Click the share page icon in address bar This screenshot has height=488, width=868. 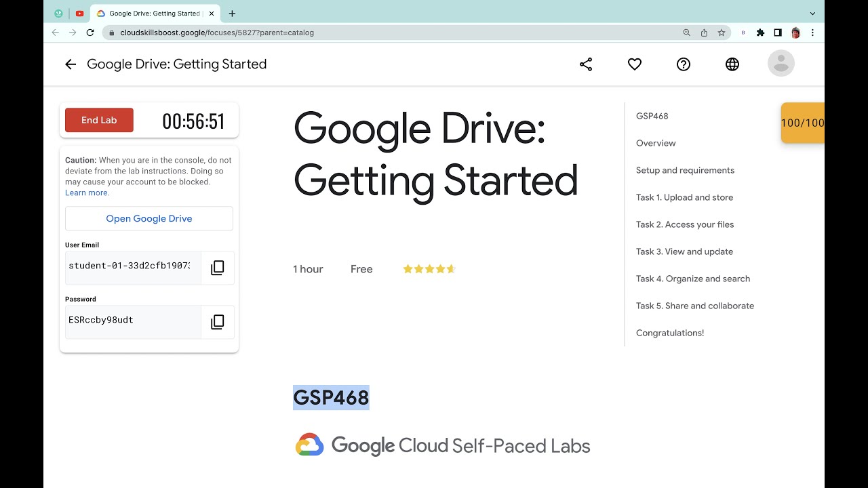click(x=704, y=33)
